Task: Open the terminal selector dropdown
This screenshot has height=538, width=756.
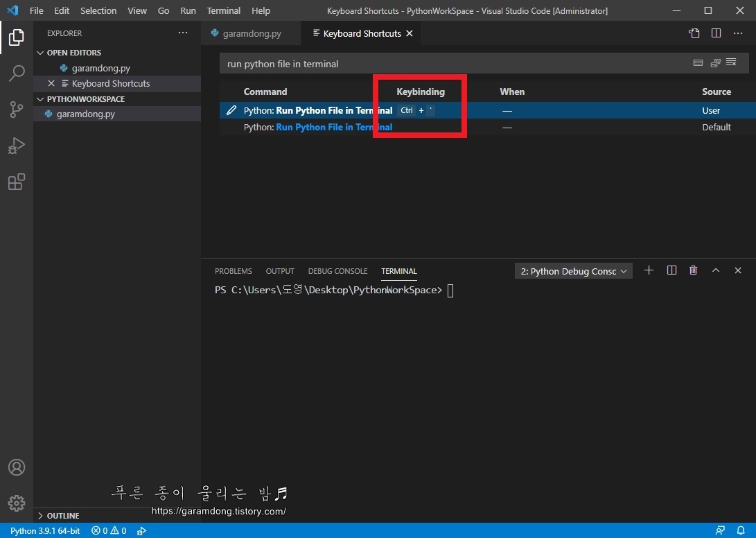Action: (573, 271)
